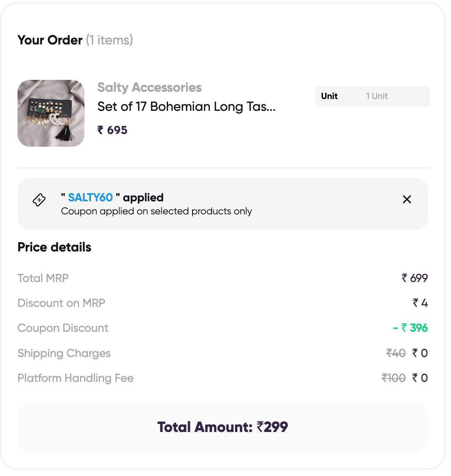Viewport: 451px width, 476px height.
Task: Click the Price details heading
Action: [x=54, y=247]
